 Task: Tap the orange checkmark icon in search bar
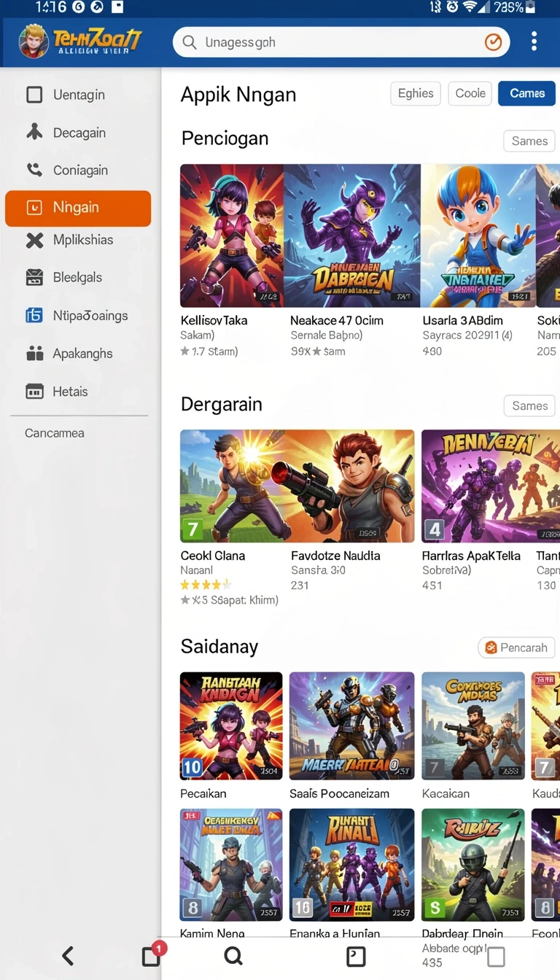[494, 42]
